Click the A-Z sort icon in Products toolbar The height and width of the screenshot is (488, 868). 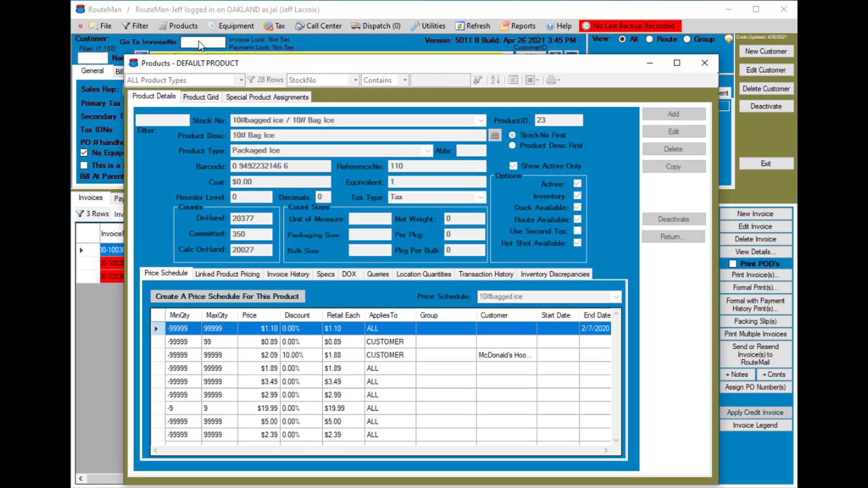pos(495,80)
